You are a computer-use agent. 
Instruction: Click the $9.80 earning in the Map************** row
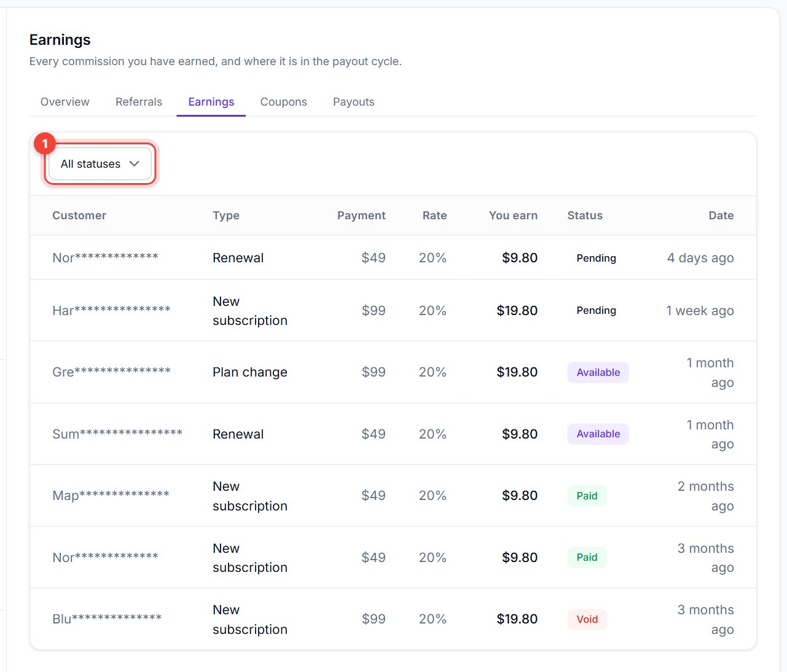tap(520, 496)
